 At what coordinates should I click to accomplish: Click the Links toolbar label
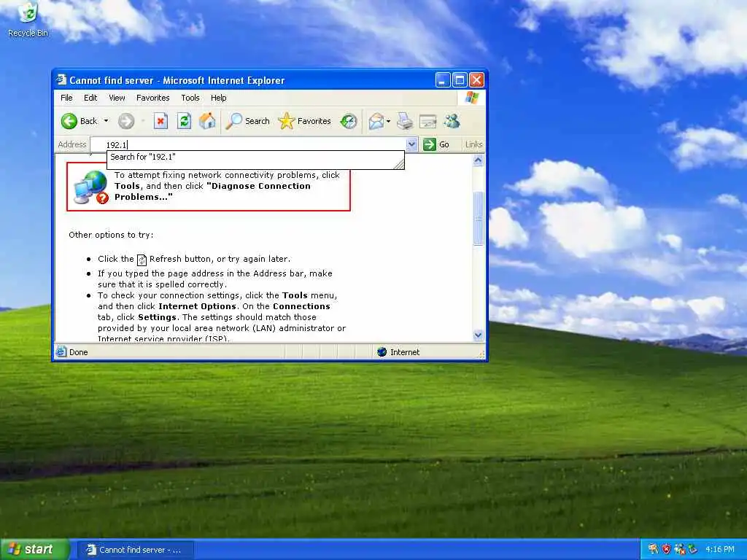(473, 144)
